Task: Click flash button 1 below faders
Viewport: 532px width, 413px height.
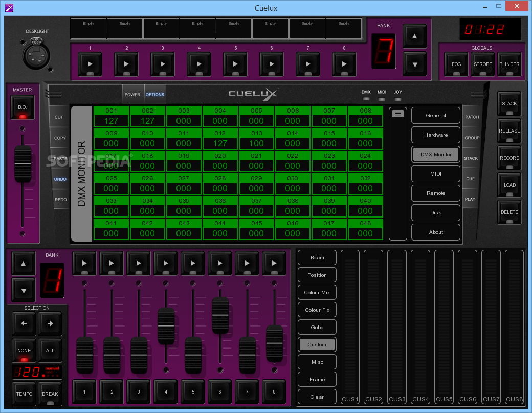Action: click(84, 392)
